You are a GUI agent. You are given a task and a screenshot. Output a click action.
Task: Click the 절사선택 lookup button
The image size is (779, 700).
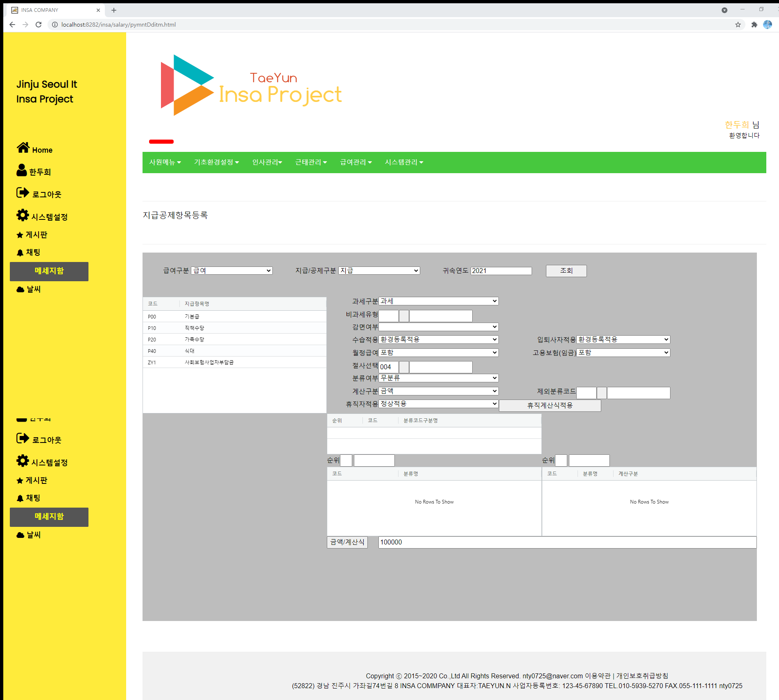(x=404, y=367)
